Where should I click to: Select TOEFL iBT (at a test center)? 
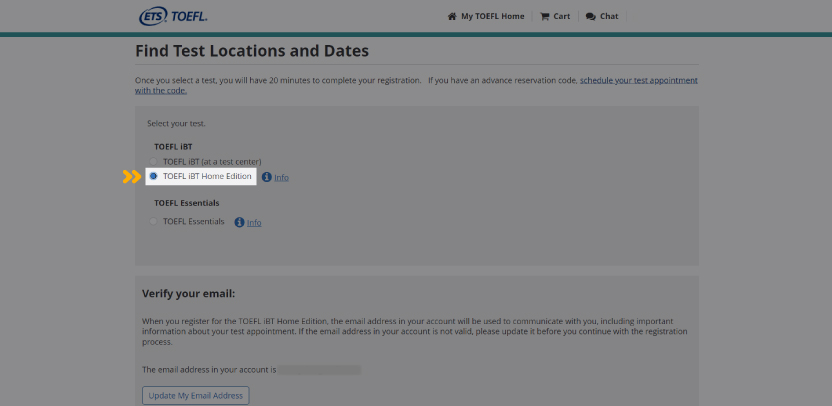[x=153, y=161]
